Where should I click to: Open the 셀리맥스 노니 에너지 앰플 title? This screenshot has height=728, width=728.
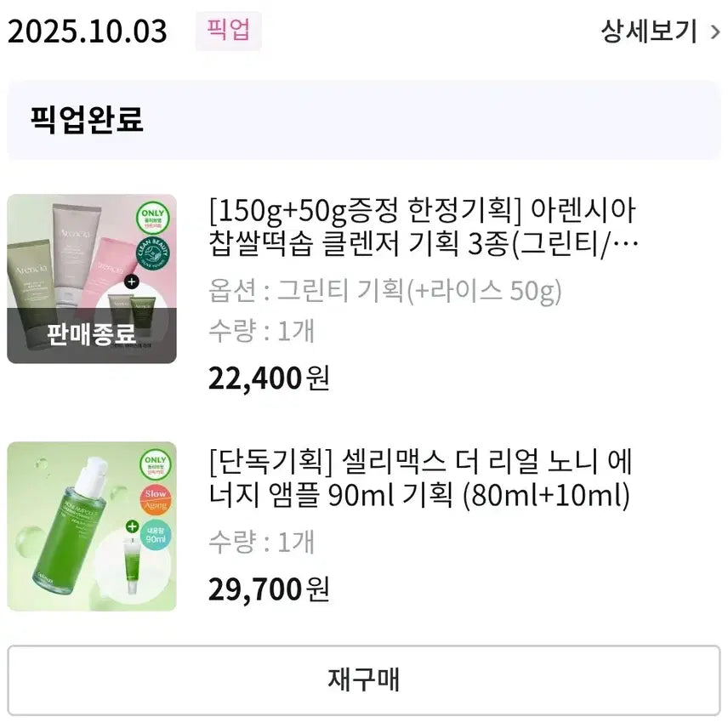[419, 479]
